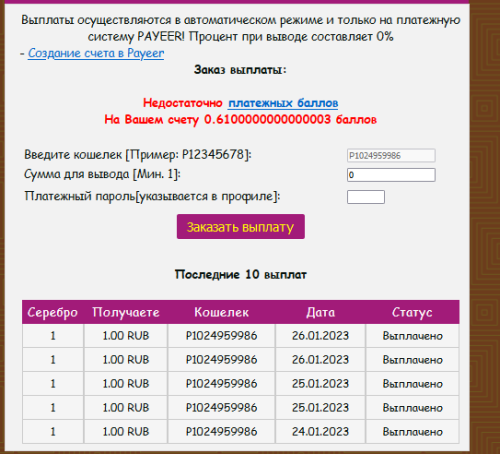Click 1.00 RUB in the 24.01.2023 row
500x454 pixels.
[x=126, y=432]
